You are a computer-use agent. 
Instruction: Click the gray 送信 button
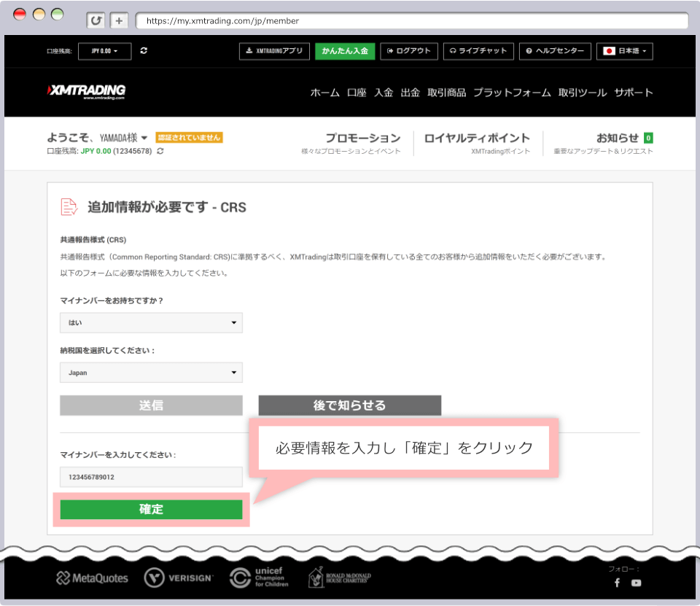[x=152, y=405]
